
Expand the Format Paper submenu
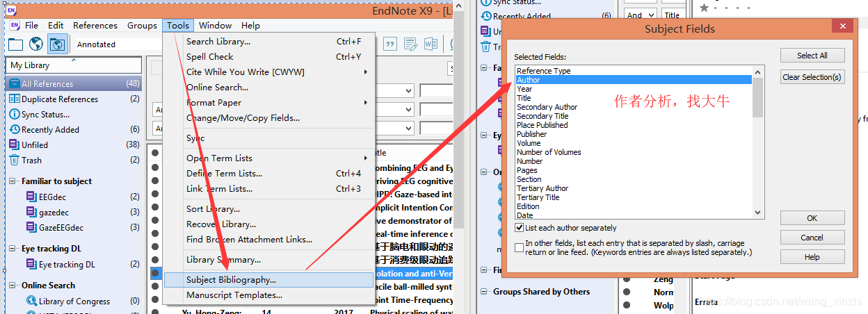366,103
